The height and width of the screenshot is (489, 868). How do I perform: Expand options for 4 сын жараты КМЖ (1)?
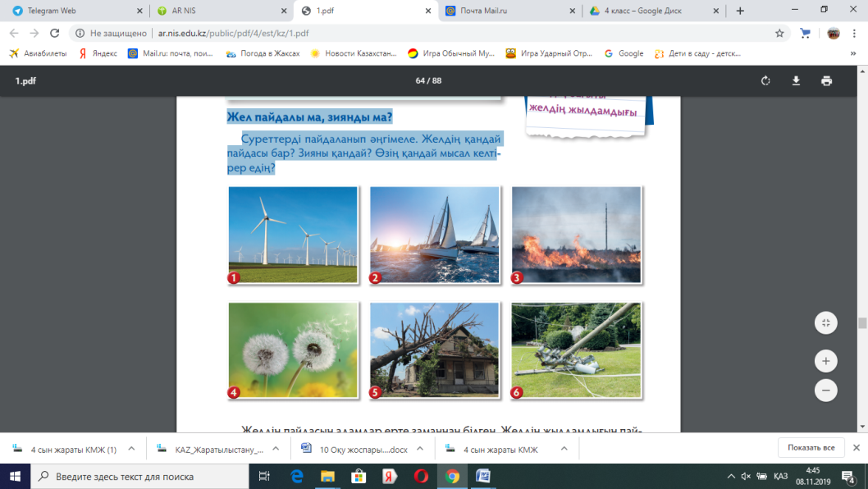(131, 449)
